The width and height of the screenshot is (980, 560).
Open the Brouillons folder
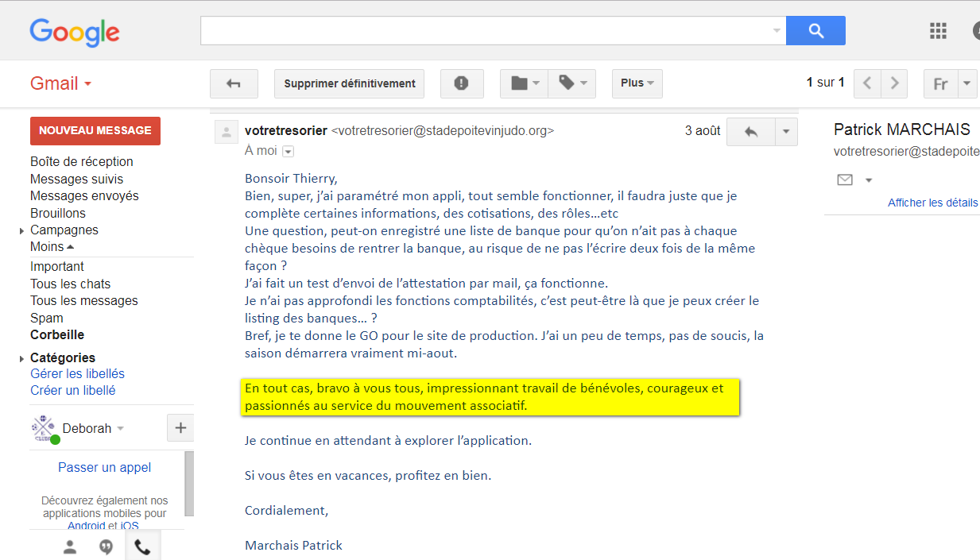[x=58, y=213]
